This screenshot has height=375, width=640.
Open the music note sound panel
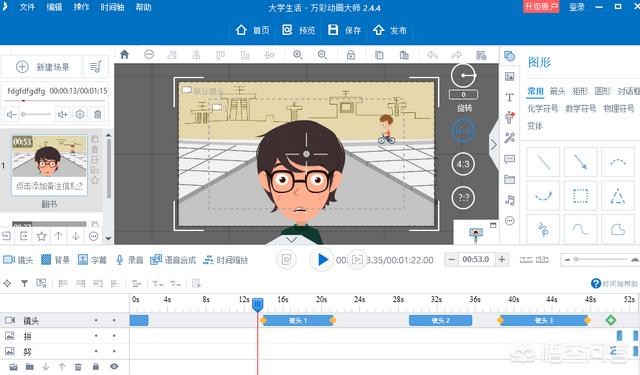point(509,200)
